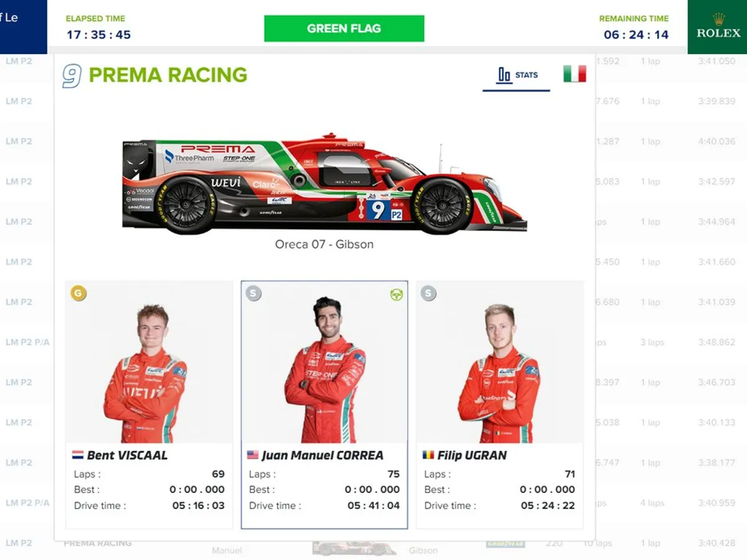747x560 pixels.
Task: Click the Romanian flag beside Filip Ugran
Action: (x=428, y=455)
